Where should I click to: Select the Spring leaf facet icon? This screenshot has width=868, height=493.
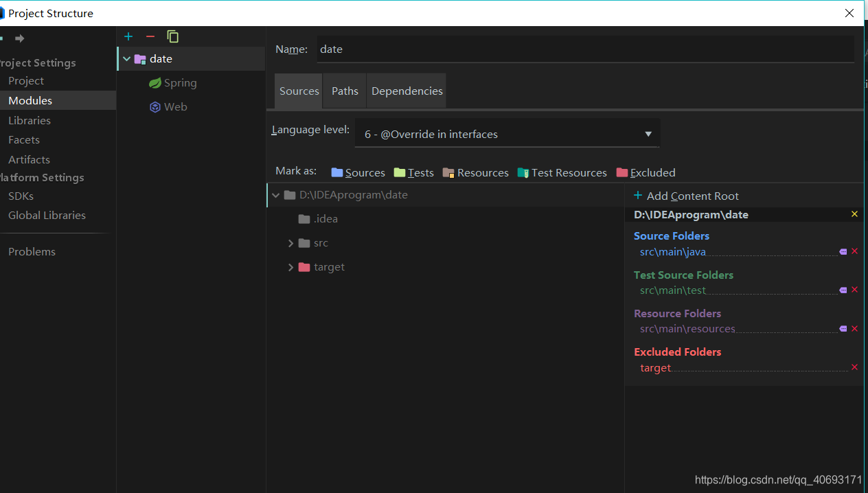click(155, 83)
